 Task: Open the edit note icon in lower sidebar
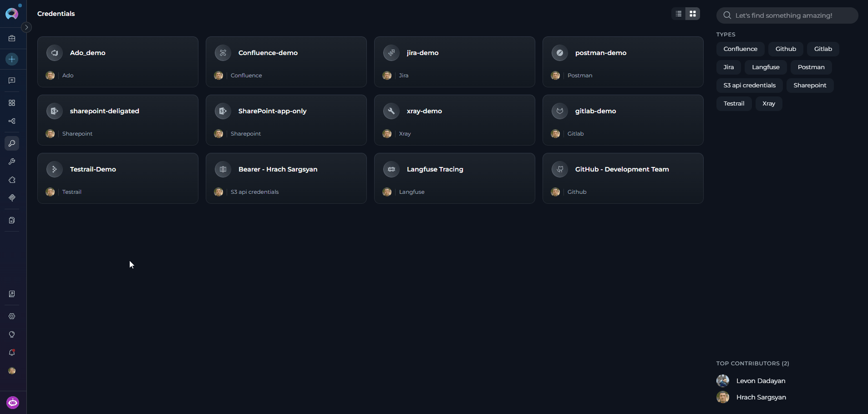click(12, 294)
